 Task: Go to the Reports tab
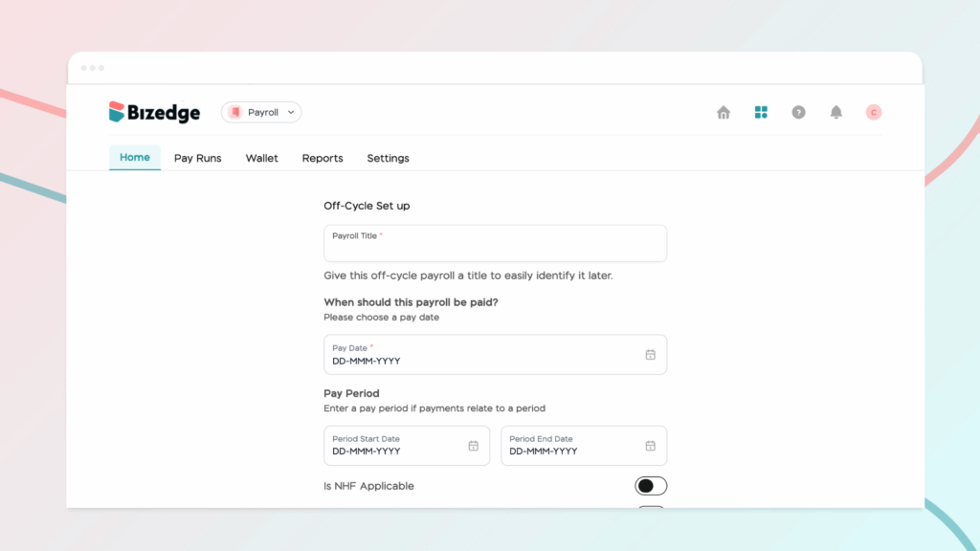pyautogui.click(x=323, y=159)
